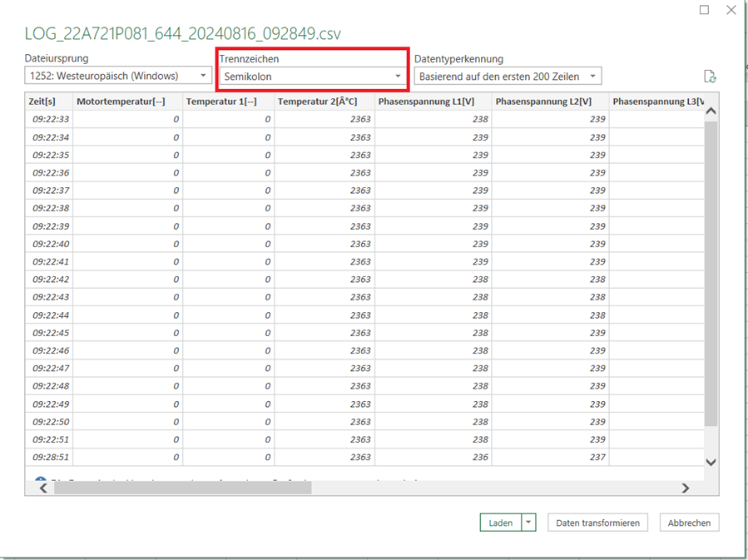
Task: Maximize the import dialog window
Action: [x=704, y=10]
